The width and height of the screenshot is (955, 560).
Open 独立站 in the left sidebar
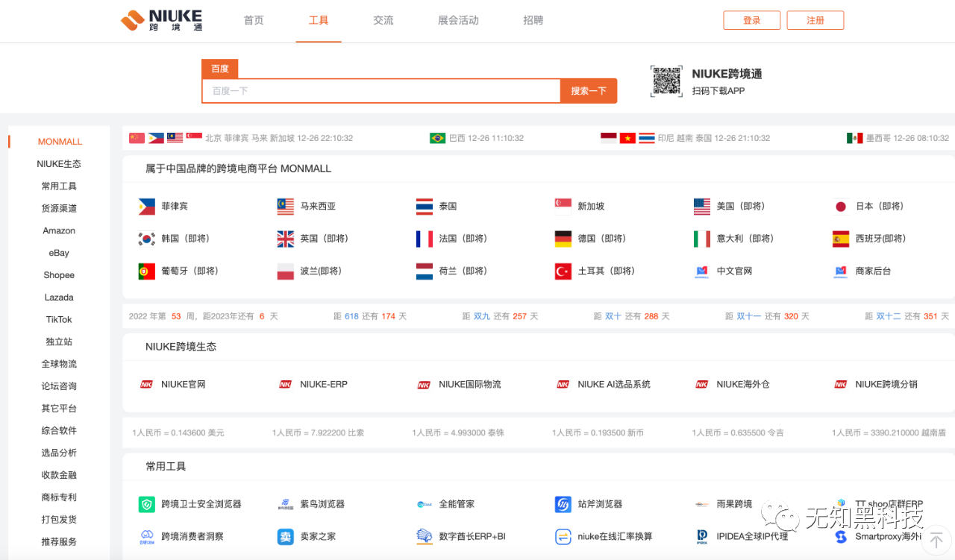[x=59, y=342]
